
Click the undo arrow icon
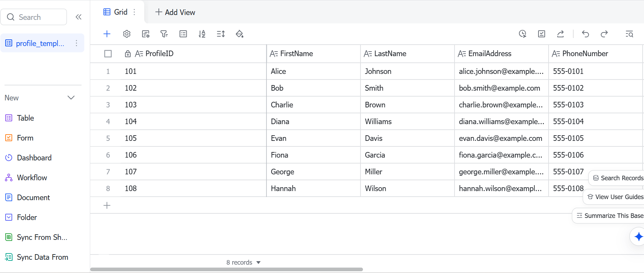pos(585,34)
